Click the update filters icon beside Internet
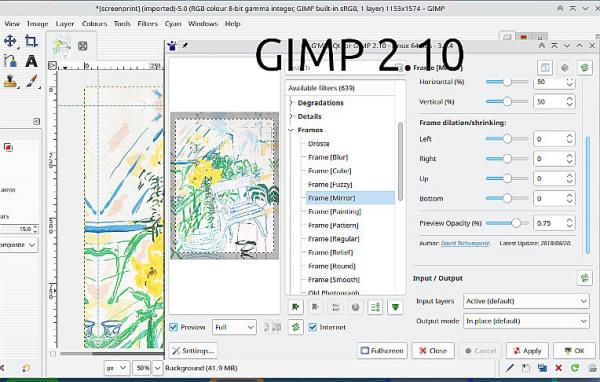 [x=295, y=327]
